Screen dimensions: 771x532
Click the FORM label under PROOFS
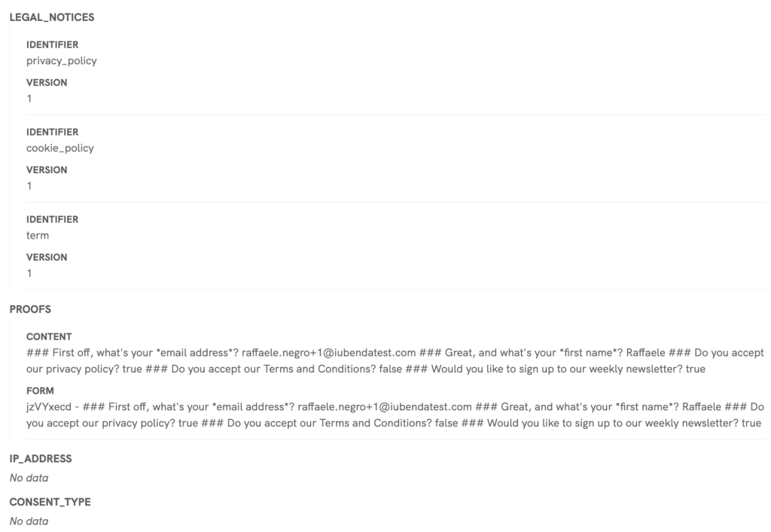40,391
